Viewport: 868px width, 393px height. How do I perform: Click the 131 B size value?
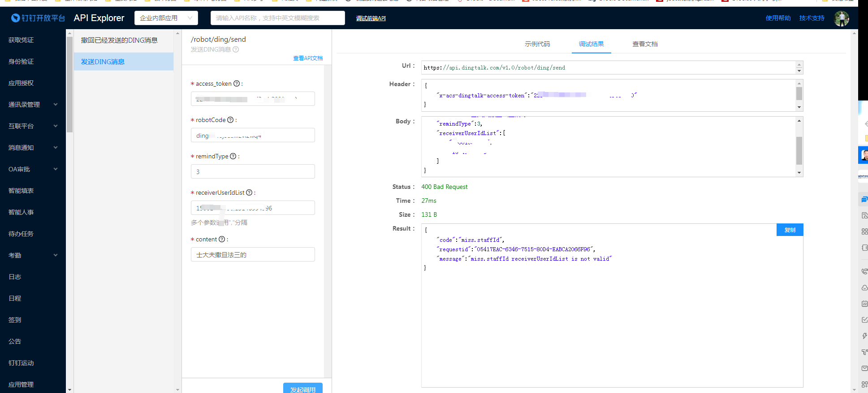(x=429, y=214)
